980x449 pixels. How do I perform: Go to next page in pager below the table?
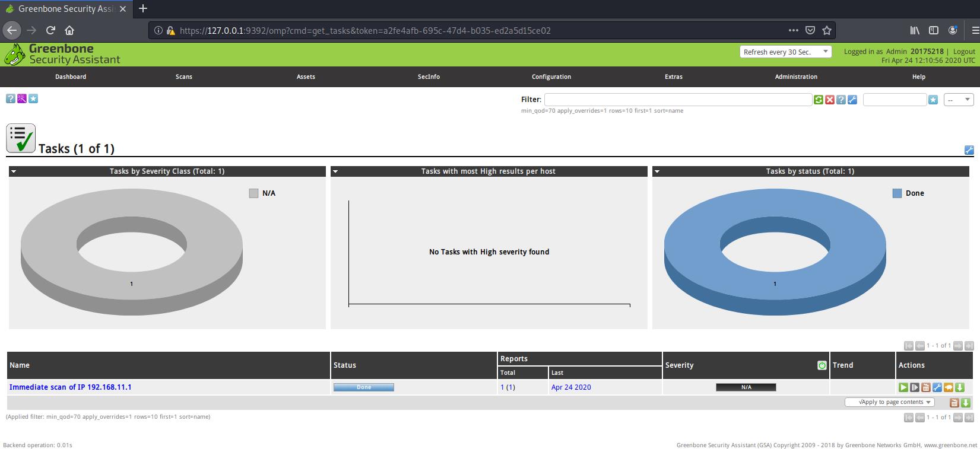[x=958, y=418]
